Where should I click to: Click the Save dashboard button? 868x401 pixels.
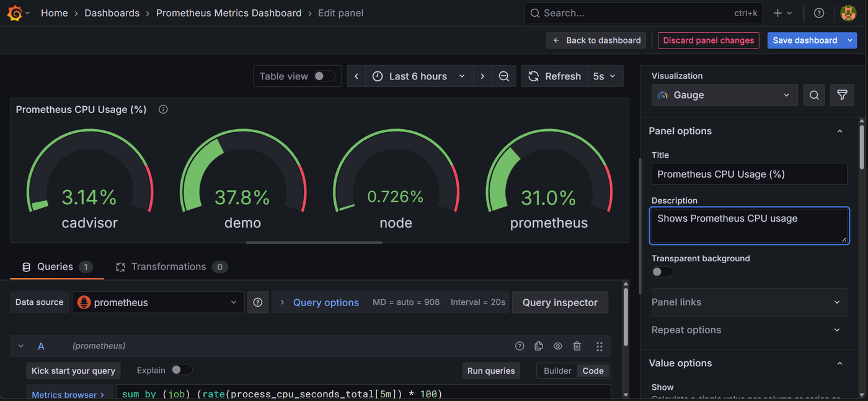pos(805,40)
